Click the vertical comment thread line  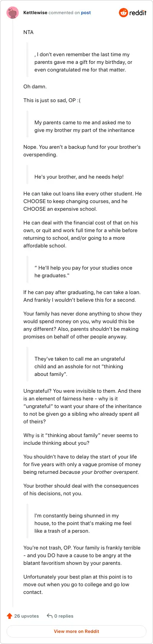click(13, 314)
